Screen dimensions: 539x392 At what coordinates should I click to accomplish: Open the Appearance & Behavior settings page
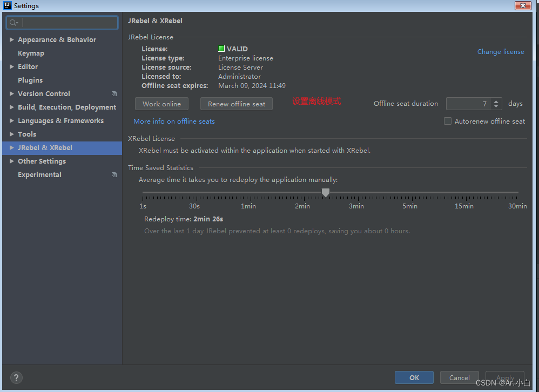coord(57,40)
